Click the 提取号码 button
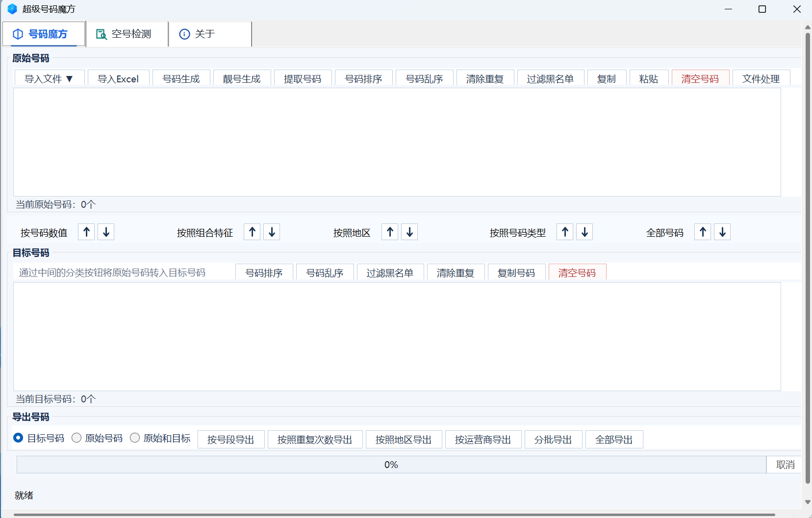 point(303,78)
